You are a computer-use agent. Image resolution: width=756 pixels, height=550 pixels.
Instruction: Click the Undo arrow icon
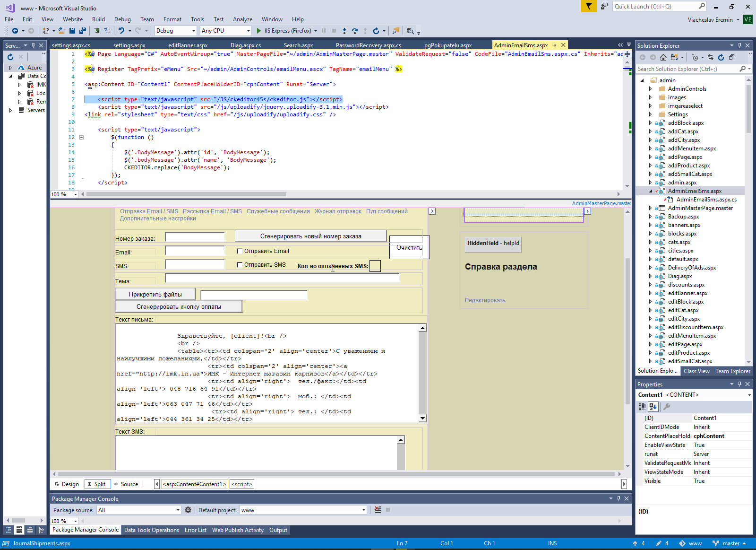[121, 31]
